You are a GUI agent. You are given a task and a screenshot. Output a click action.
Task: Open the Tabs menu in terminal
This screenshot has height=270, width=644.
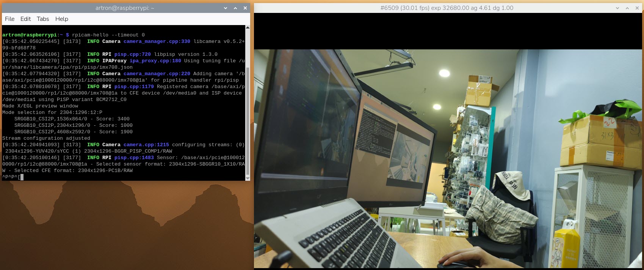tap(43, 19)
